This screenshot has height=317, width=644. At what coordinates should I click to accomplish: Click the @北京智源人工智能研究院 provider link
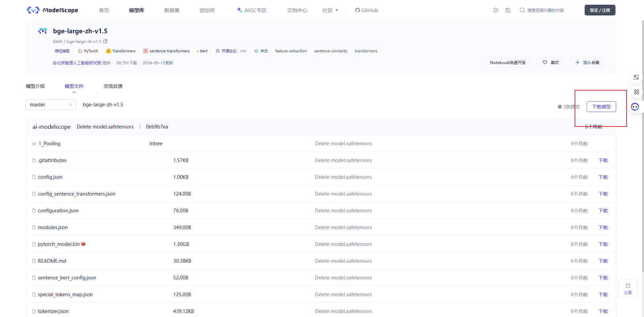coord(77,63)
